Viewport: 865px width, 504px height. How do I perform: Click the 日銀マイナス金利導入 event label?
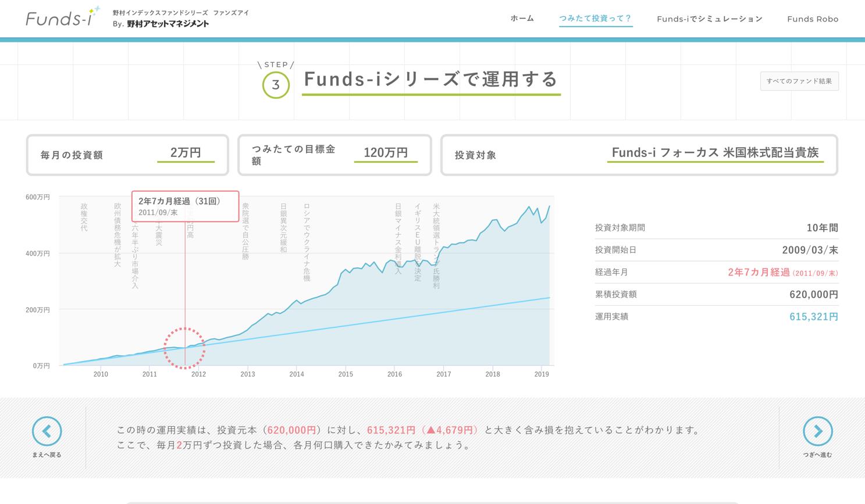coord(398,239)
